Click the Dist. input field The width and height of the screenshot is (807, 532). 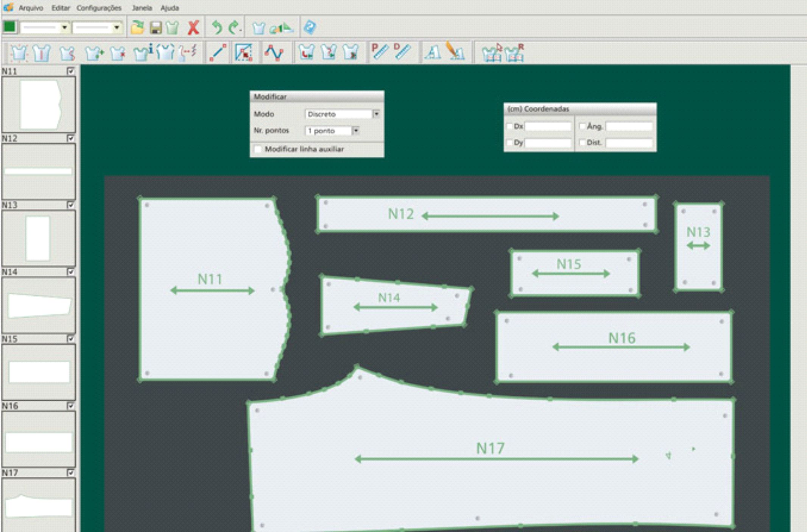tap(629, 143)
